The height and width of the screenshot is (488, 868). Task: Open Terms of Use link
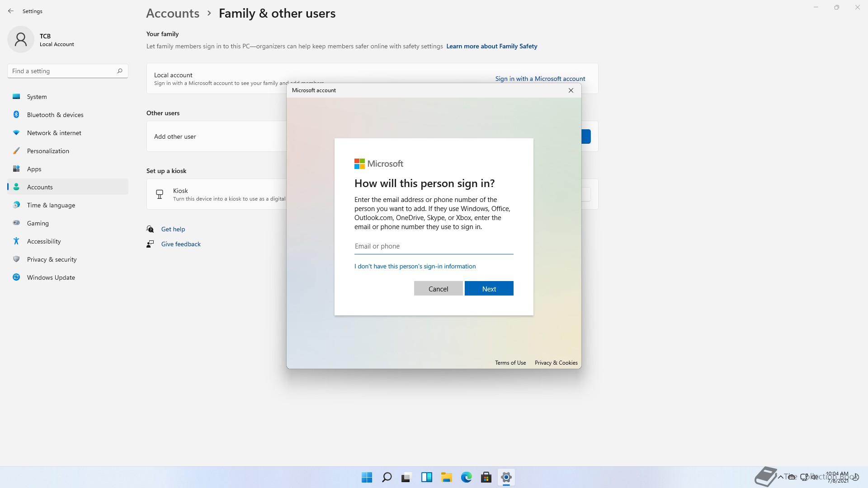tap(510, 363)
